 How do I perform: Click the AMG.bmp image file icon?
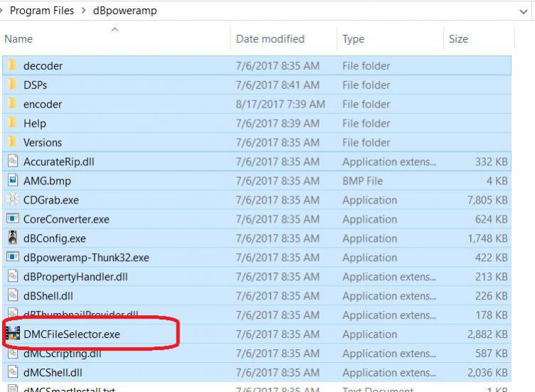(x=12, y=181)
